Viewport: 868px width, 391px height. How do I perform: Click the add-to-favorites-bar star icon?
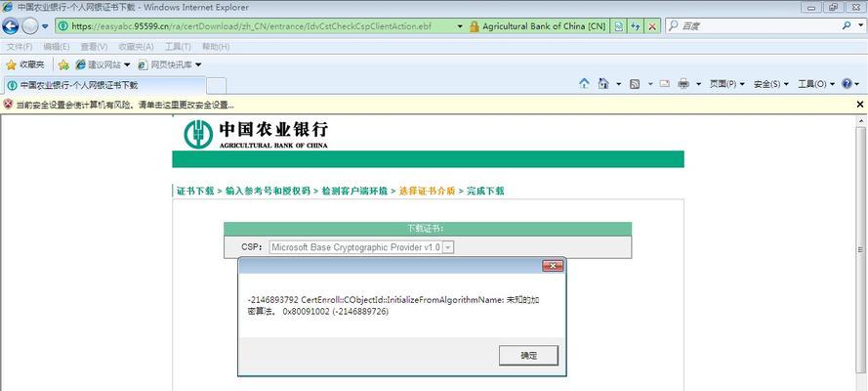coord(63,65)
